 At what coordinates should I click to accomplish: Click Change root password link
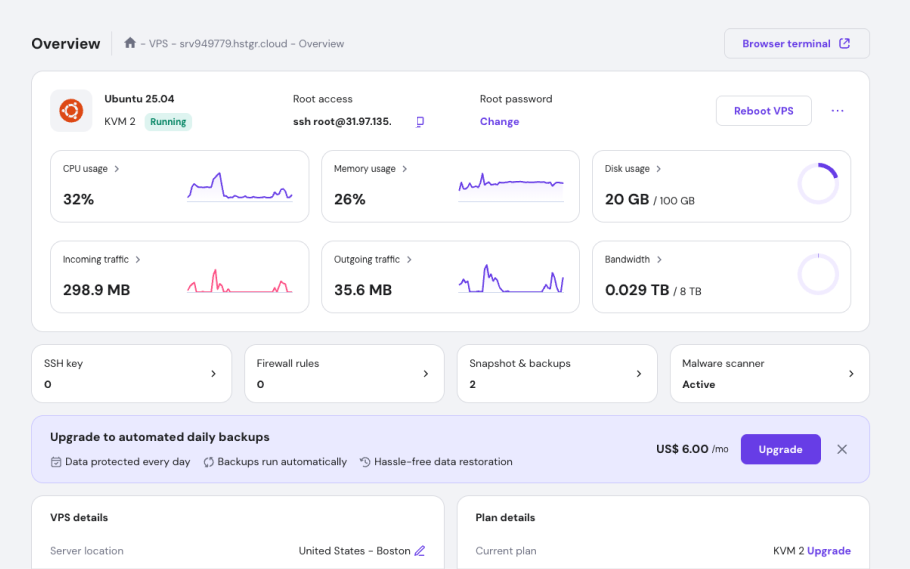click(499, 121)
